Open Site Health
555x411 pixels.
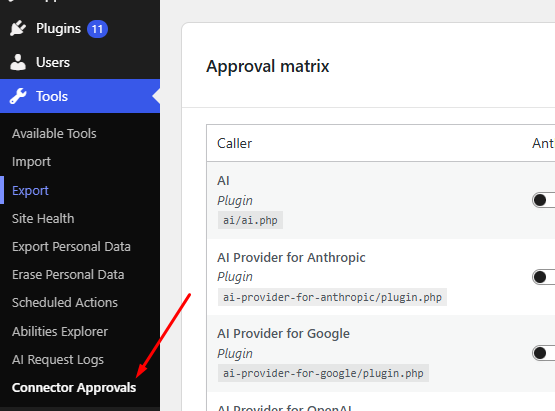pyautogui.click(x=43, y=218)
